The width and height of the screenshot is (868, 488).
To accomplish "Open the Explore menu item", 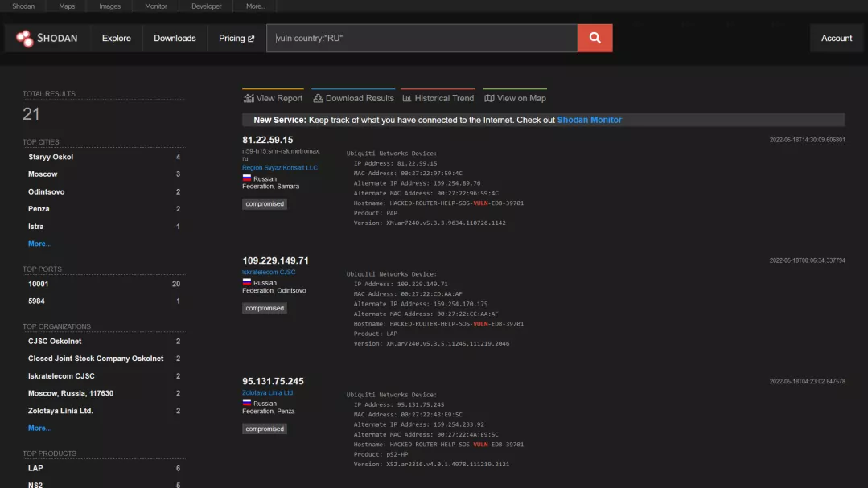I will [x=116, y=38].
